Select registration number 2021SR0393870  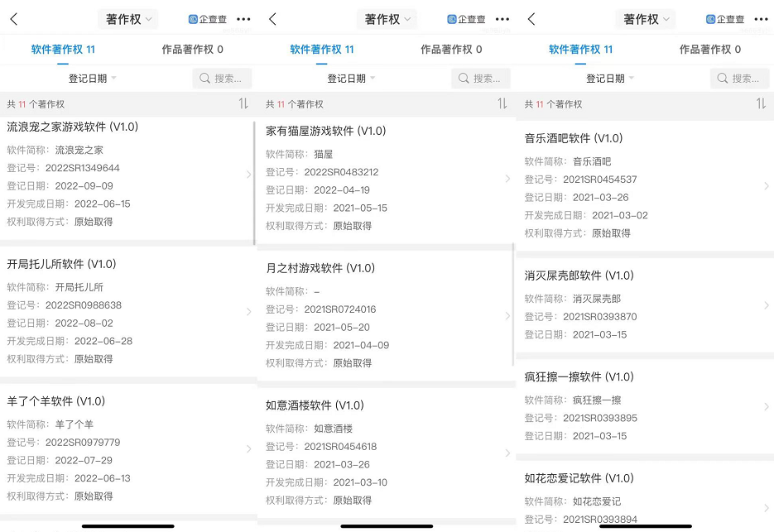(600, 316)
